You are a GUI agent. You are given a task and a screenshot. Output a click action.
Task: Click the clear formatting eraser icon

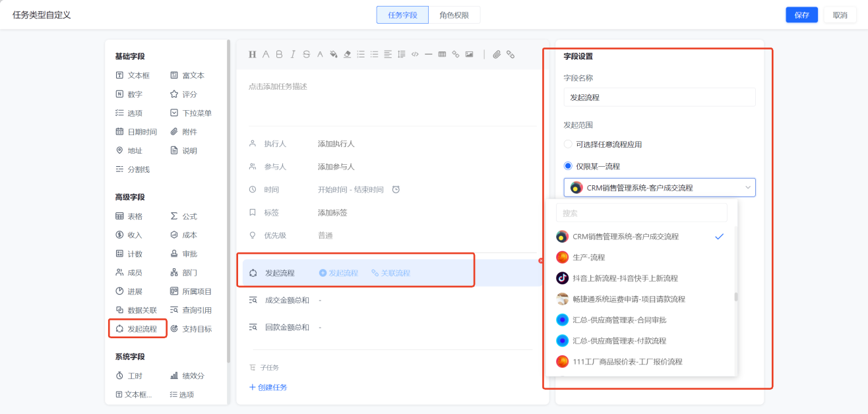click(x=347, y=55)
